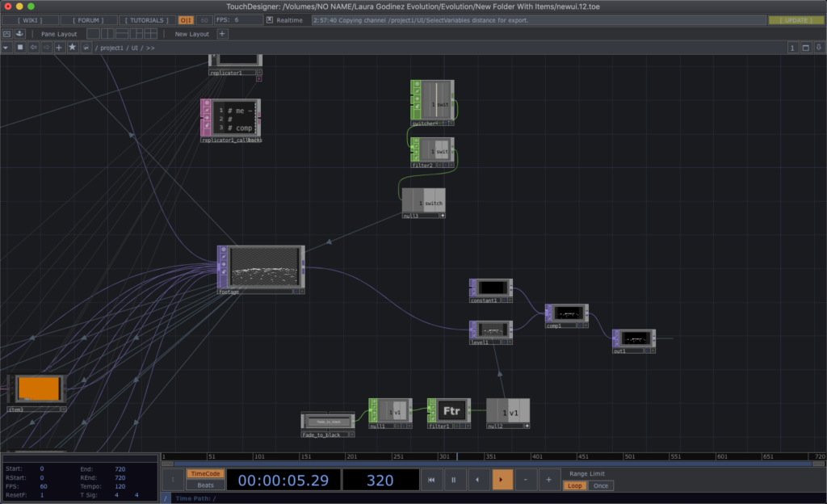
Task: Click the Tempo value 120
Action: [x=120, y=486]
